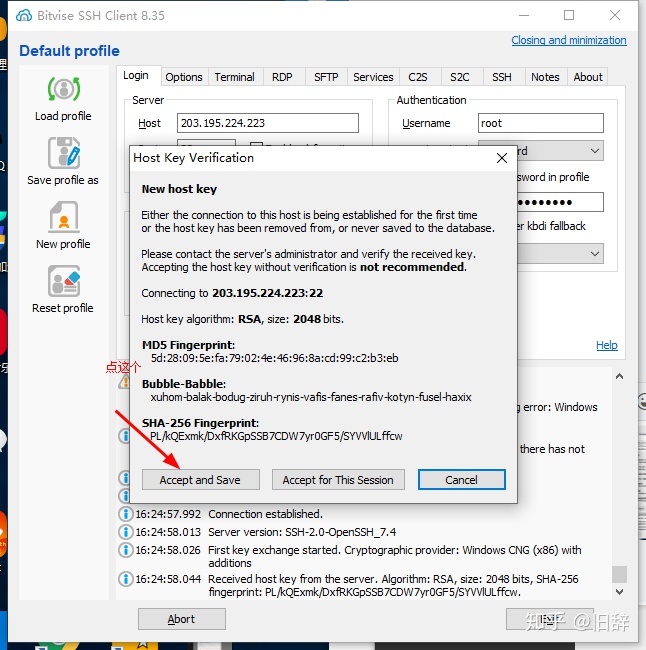This screenshot has width=646, height=650.
Task: Open Closing and minimization link
Action: (x=569, y=40)
